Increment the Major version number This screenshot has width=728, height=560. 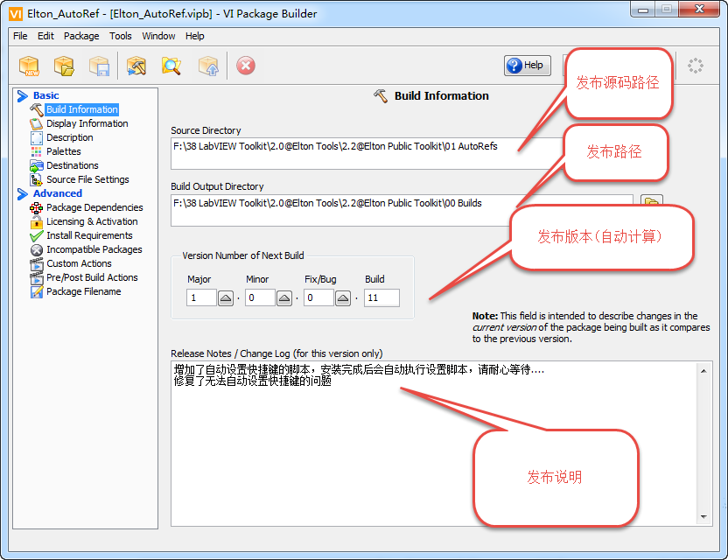[x=226, y=298]
